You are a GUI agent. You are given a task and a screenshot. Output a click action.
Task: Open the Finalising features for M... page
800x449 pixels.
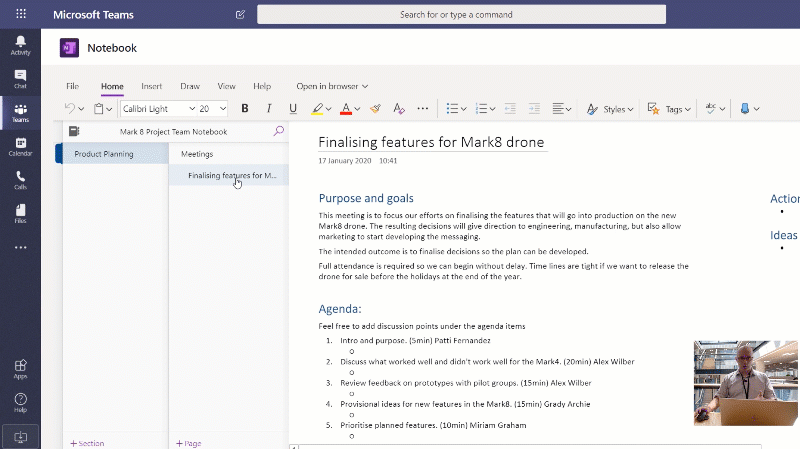(x=229, y=175)
